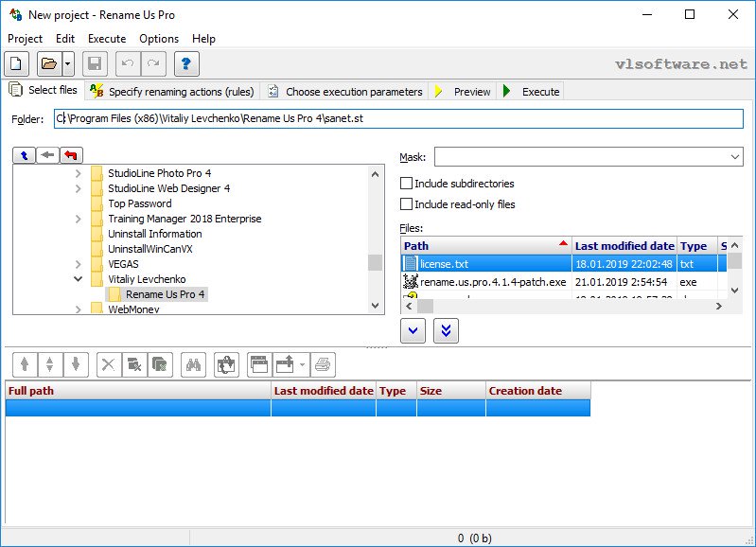The height and width of the screenshot is (547, 756).
Task: Sort Files list by Last modified date header
Action: pyautogui.click(x=624, y=246)
